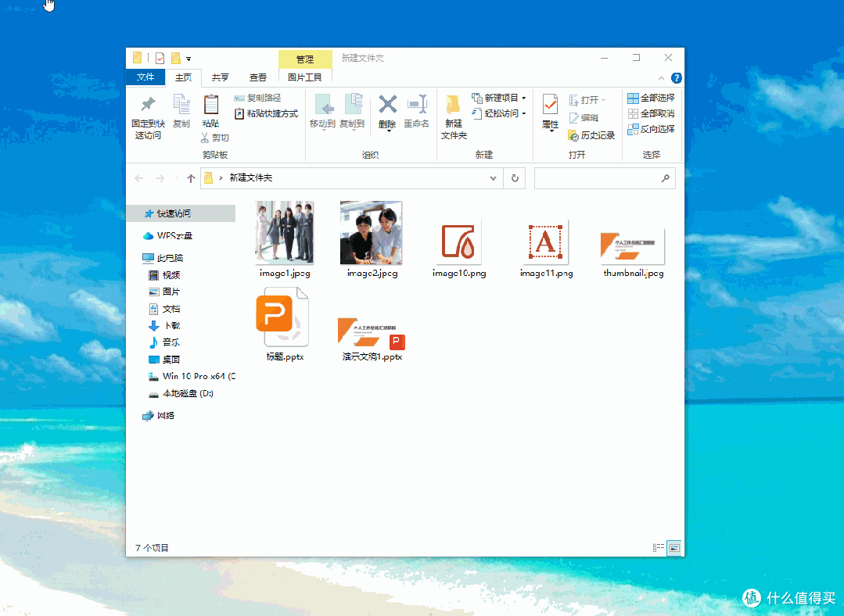Viewport: 844px width, 616px height.
Task: Click History (历史记录) in ribbon
Action: 591,135
